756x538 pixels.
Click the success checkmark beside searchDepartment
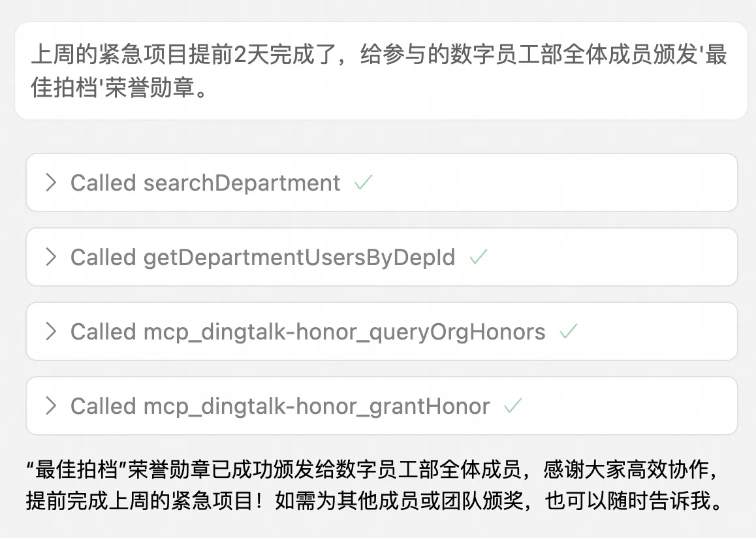(363, 183)
